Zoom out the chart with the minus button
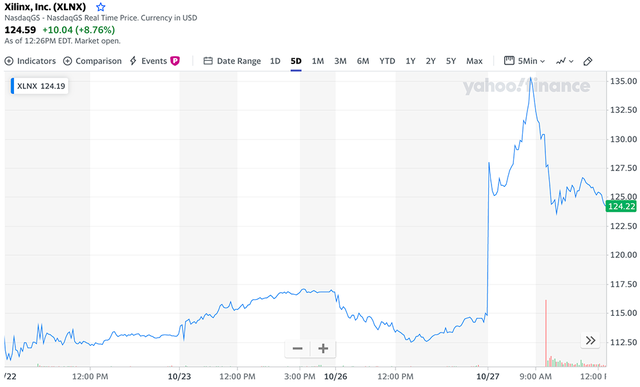The height and width of the screenshot is (387, 640). click(x=298, y=349)
